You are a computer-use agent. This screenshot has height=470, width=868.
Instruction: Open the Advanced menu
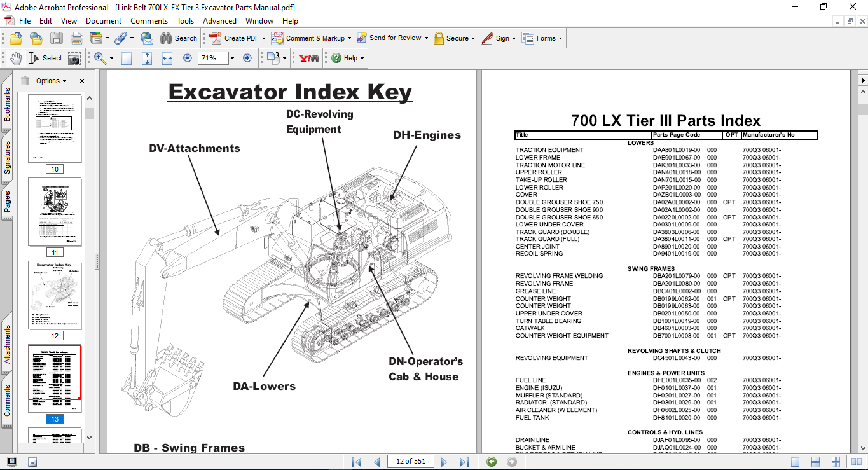(219, 21)
